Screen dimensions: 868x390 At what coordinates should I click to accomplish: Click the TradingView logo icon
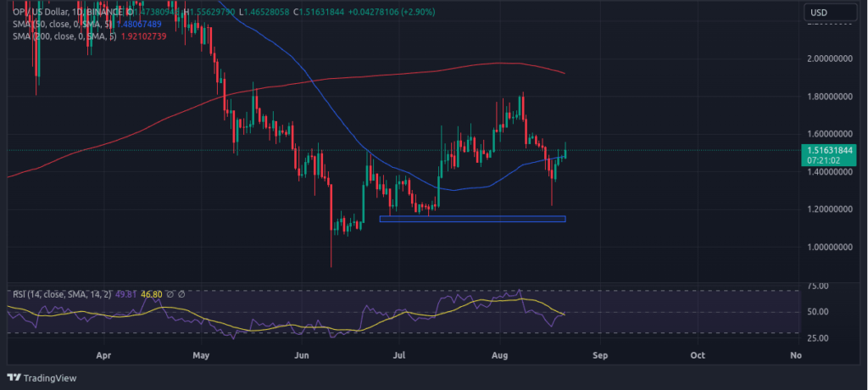[15, 377]
